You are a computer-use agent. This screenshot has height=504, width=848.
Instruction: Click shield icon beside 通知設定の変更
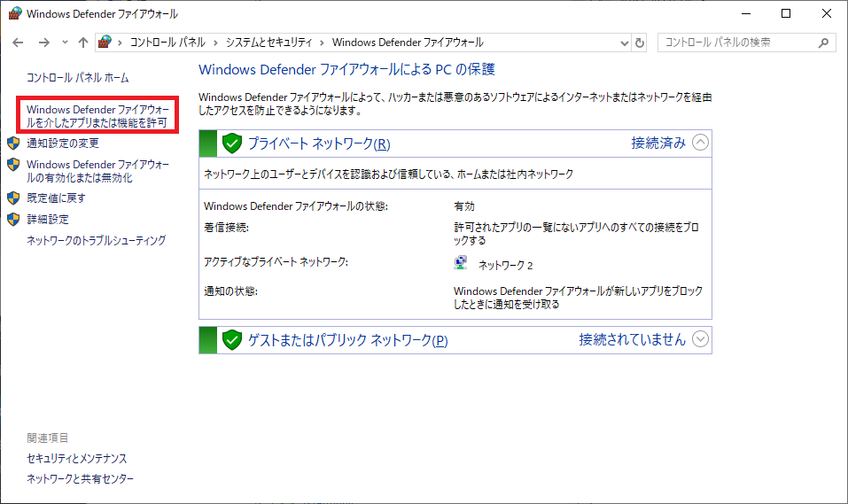pyautogui.click(x=13, y=143)
